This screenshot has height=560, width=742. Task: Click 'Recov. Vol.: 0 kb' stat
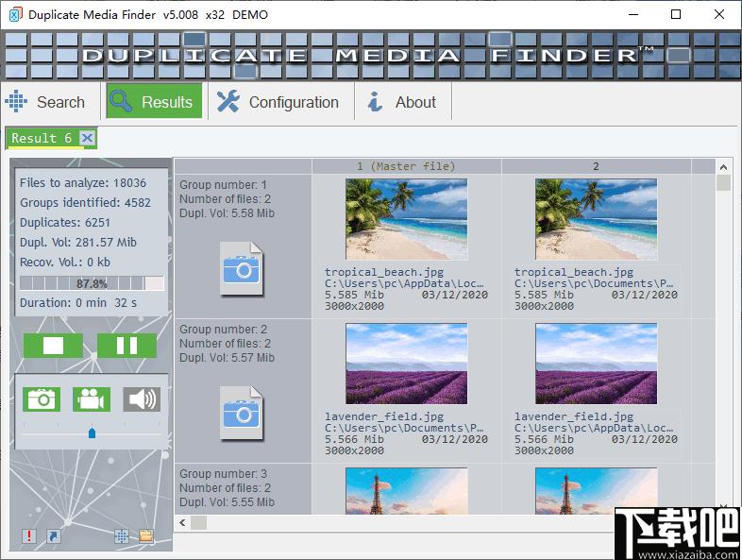(x=65, y=263)
